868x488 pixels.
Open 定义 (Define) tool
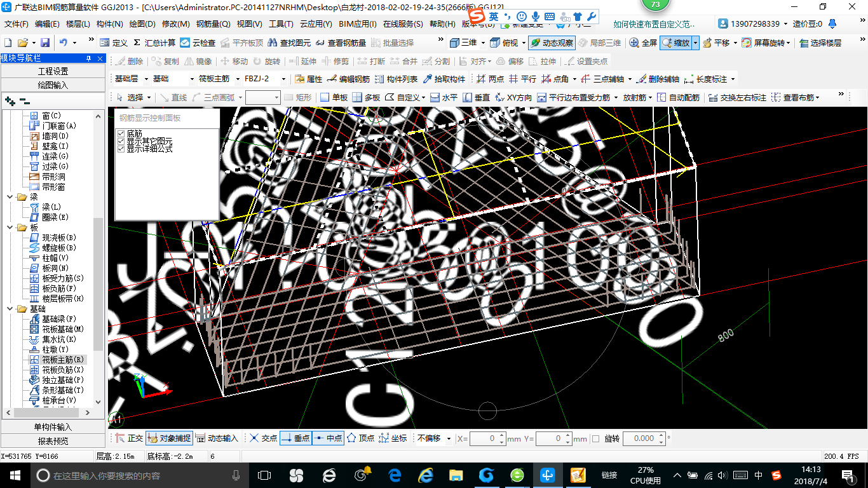tap(114, 43)
